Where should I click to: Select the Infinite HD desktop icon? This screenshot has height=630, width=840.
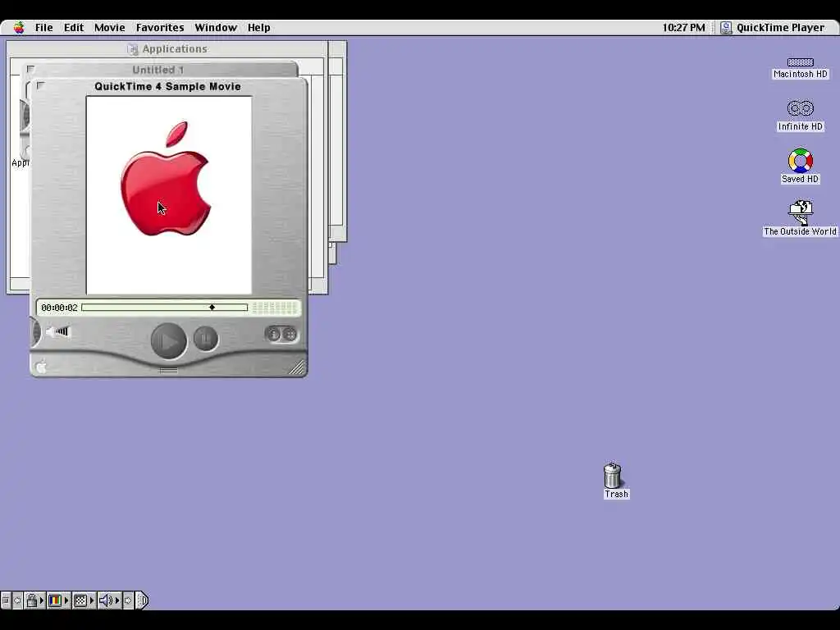click(x=801, y=116)
